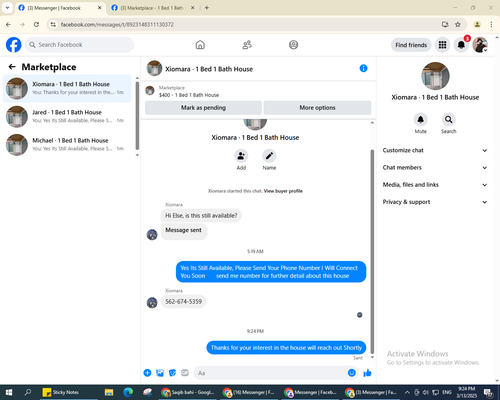
Task: Open the Windows Start menu
Action: tap(9, 392)
